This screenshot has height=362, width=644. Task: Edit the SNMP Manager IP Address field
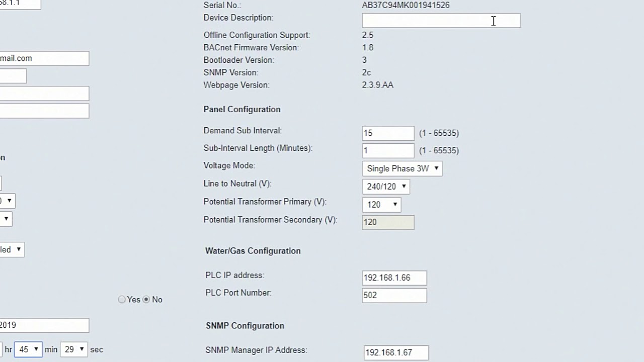tap(396, 352)
